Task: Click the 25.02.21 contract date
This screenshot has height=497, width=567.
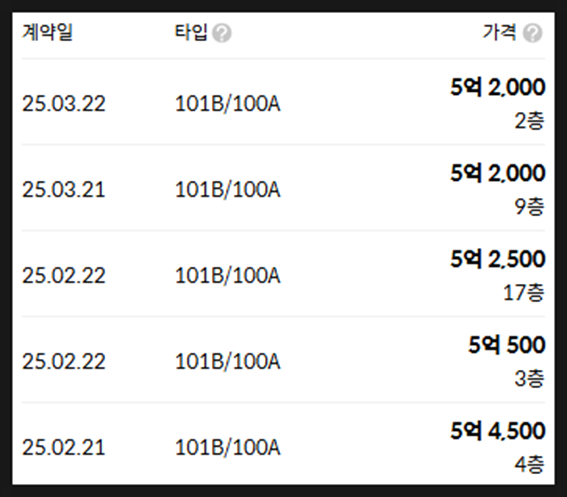Action: tap(64, 447)
